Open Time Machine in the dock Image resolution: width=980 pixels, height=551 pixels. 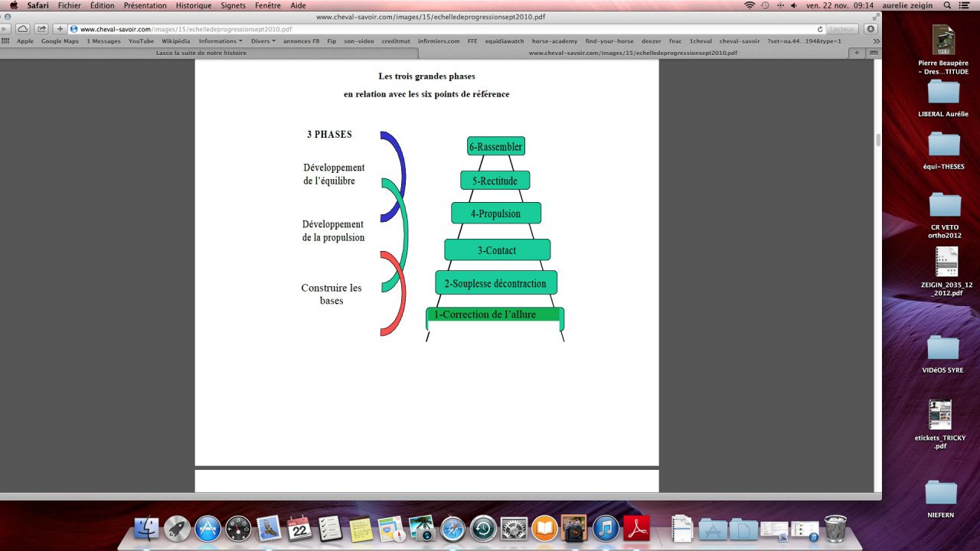483,528
